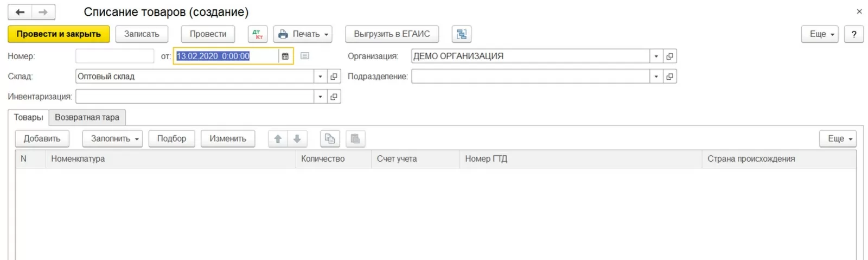Screen dimensions: 868x260
Task: Click the Добавить button
Action: point(42,139)
